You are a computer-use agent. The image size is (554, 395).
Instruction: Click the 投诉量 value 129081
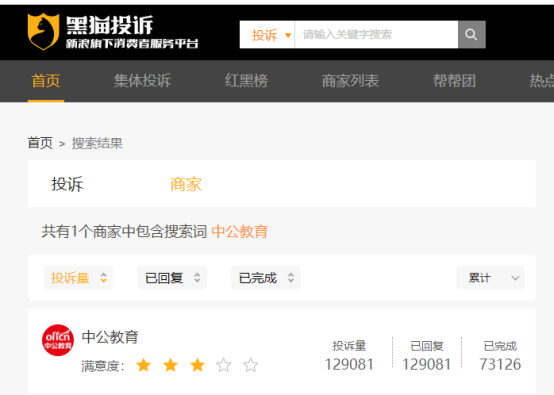click(x=349, y=364)
